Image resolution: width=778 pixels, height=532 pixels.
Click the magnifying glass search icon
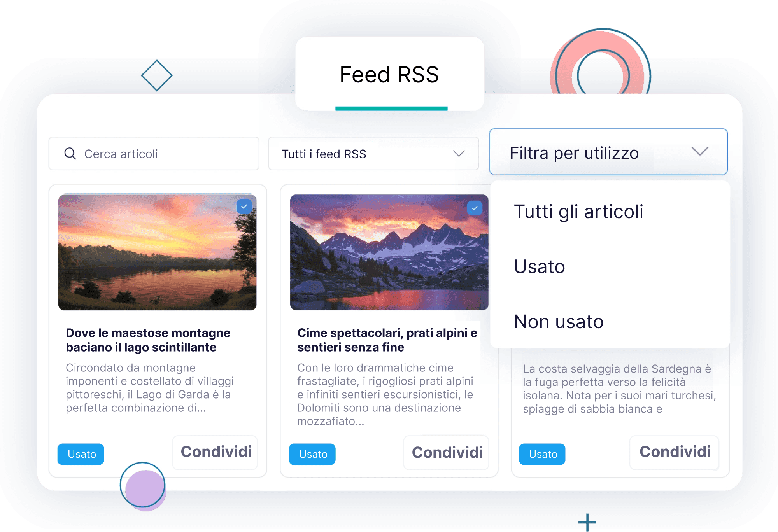coord(70,154)
